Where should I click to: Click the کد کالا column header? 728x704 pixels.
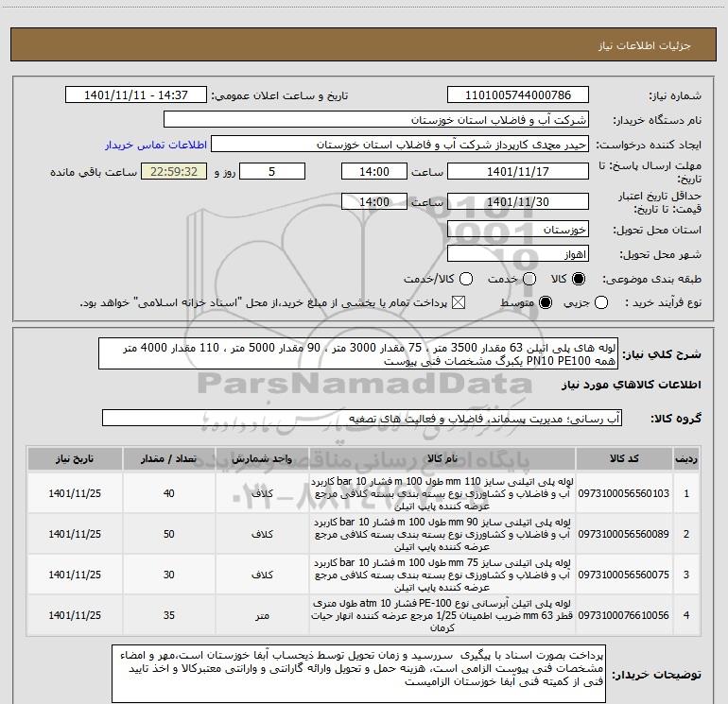coord(624,459)
